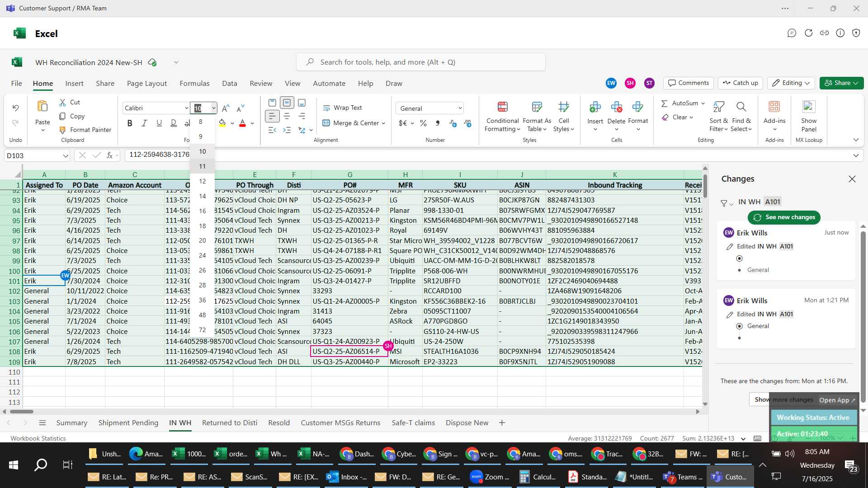Toggle Bottom Align
The image size is (868, 488).
(302, 103)
